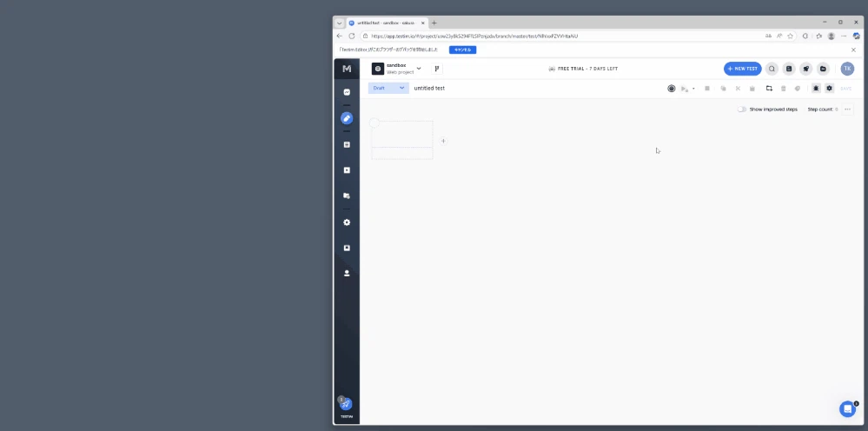The image size is (868, 431).
Task: Click the read aloud icon in the address bar
Action: point(779,36)
